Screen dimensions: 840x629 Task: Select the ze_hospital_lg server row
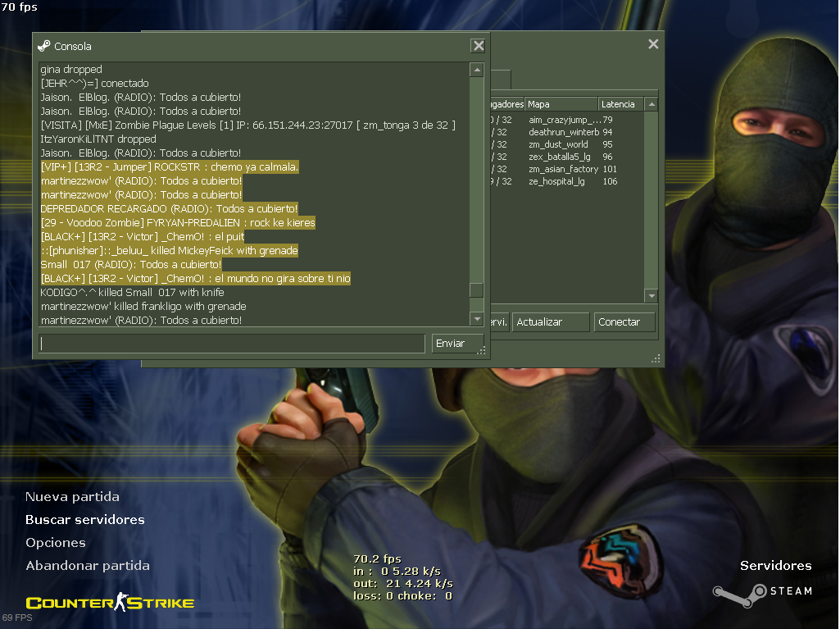click(567, 181)
